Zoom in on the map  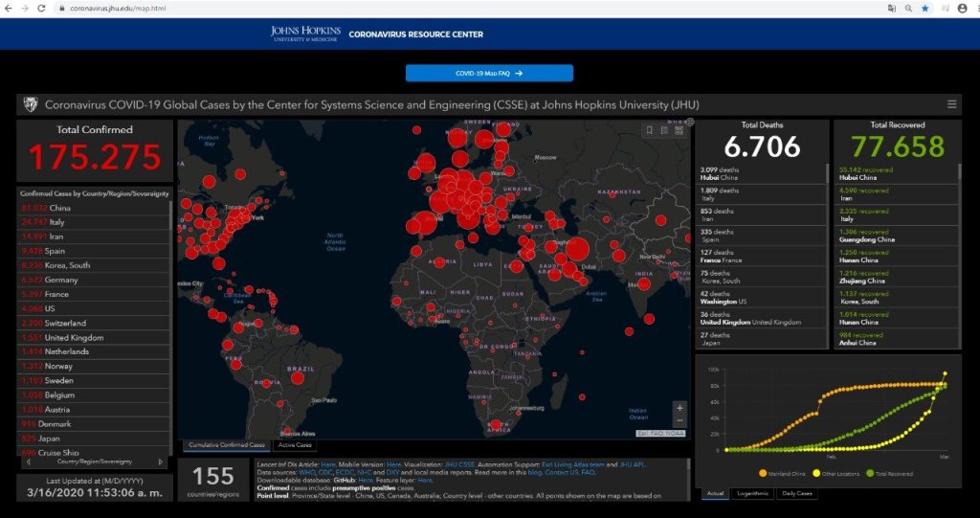[x=679, y=408]
